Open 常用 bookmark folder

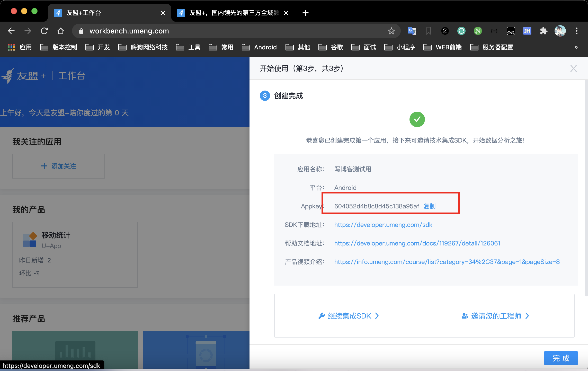[221, 47]
